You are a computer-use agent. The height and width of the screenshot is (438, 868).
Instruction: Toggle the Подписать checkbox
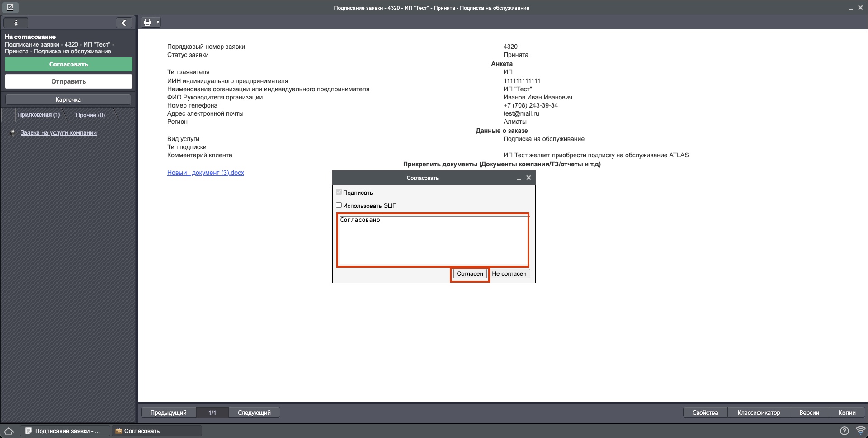(x=339, y=192)
